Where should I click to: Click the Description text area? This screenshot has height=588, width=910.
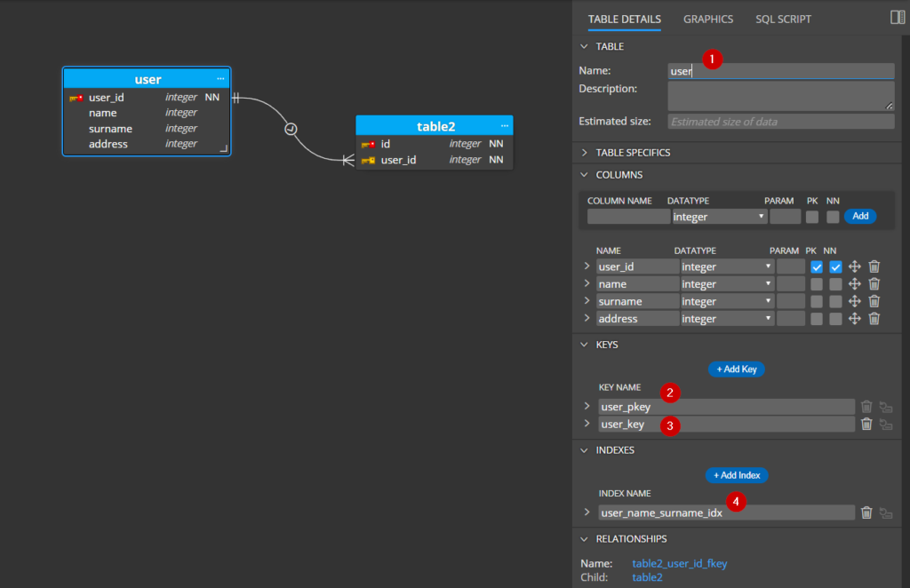(780, 96)
